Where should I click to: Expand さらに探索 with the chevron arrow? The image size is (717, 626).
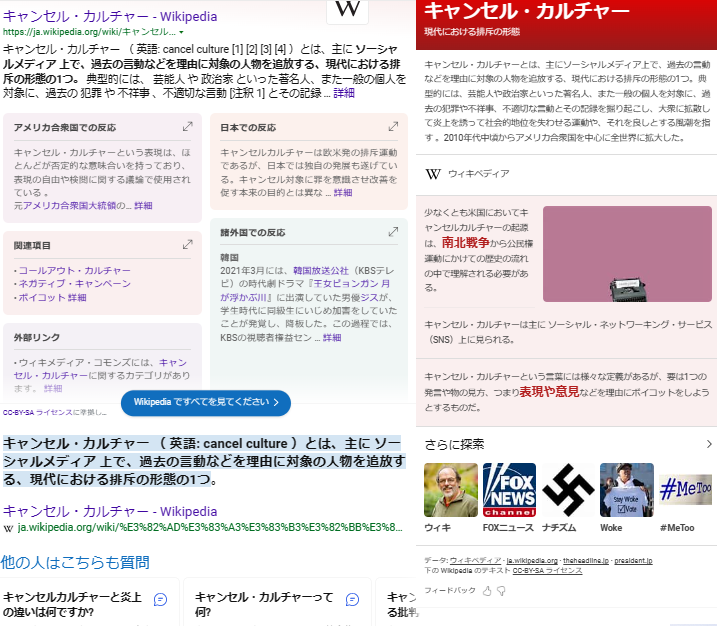(x=709, y=444)
